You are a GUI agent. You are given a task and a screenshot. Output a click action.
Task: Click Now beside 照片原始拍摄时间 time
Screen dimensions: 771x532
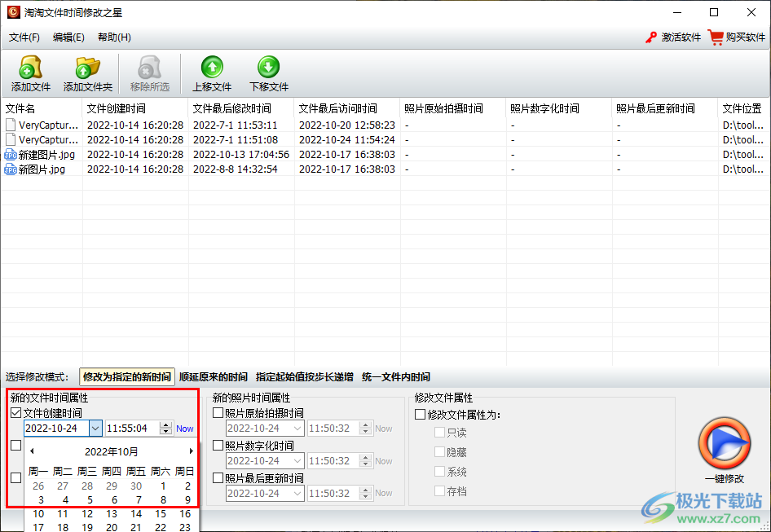click(x=384, y=429)
